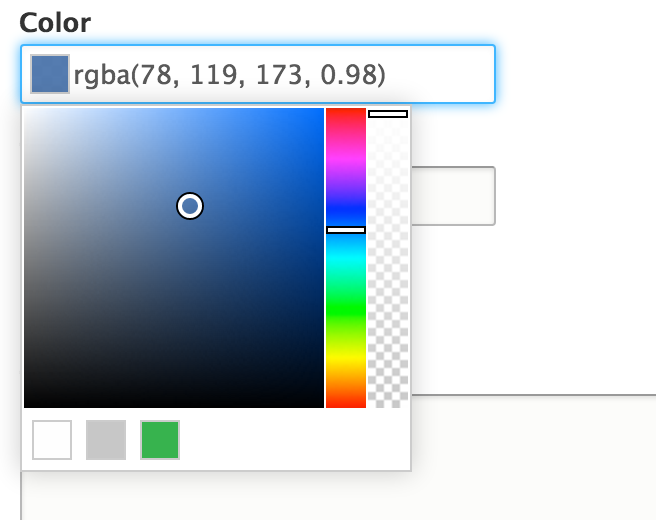The width and height of the screenshot is (656, 520).
Task: Select the gray preset color swatch
Action: [106, 440]
